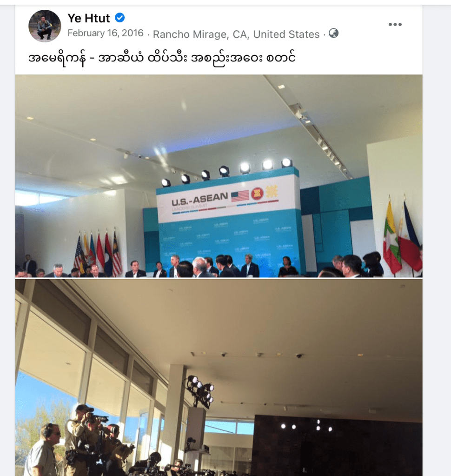Click the man wearing headphones in bottom photo
The width and height of the screenshot is (451, 476).
[45, 449]
